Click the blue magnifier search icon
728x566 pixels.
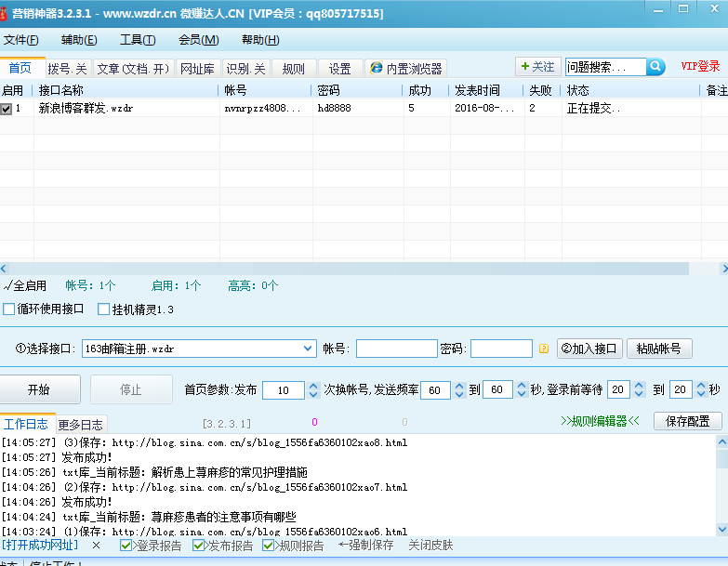[656, 67]
